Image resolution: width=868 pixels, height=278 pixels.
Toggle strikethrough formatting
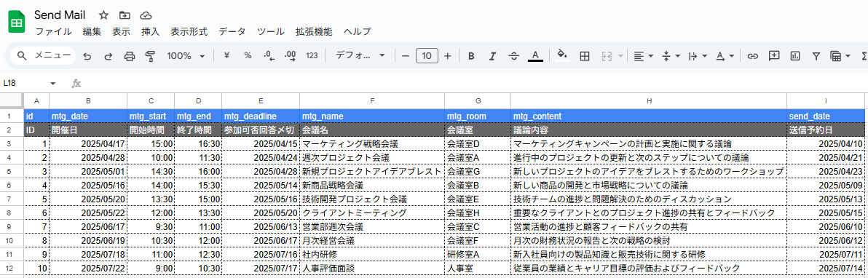pyautogui.click(x=513, y=56)
